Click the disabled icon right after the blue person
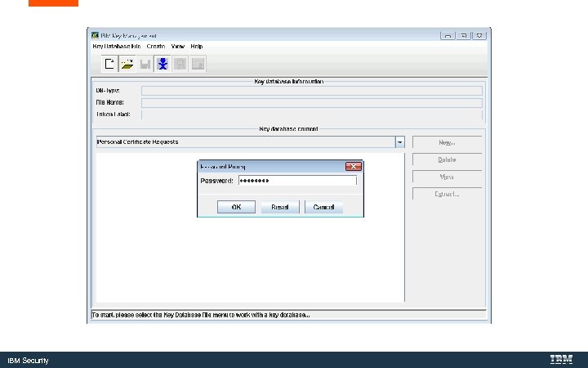The image size is (588, 368). click(180, 64)
